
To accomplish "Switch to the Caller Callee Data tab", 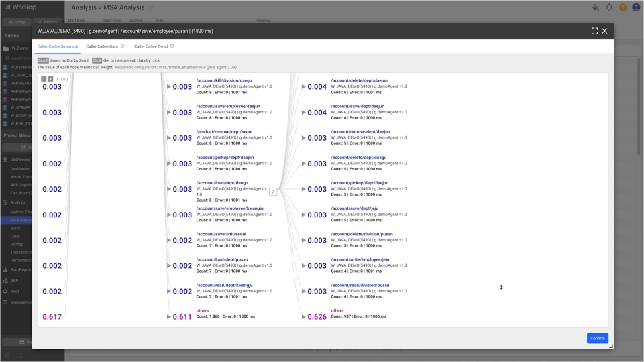I will pos(102,46).
